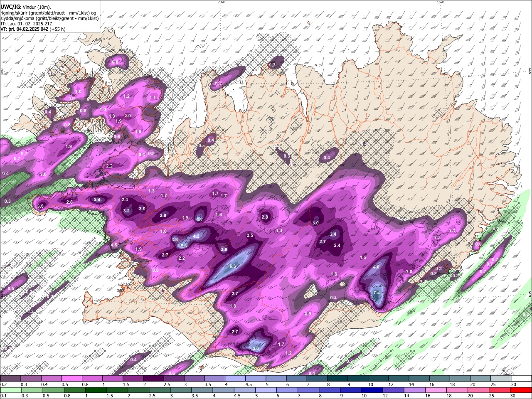Image resolution: width=532 pixels, height=399 pixels.
Task: Click the 20W longitude label
Action: (x=221, y=2)
